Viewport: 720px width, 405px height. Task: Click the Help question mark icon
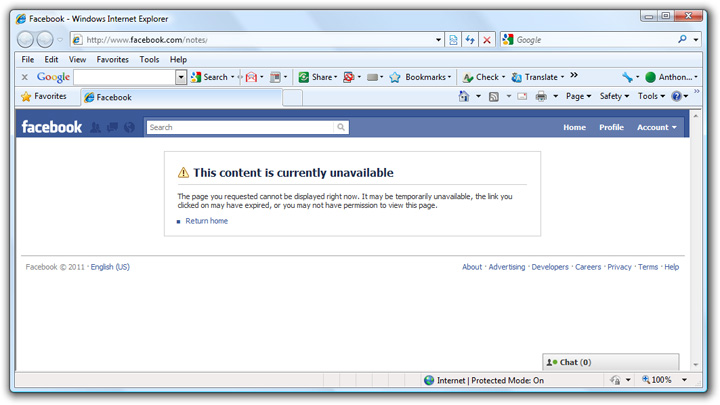676,96
